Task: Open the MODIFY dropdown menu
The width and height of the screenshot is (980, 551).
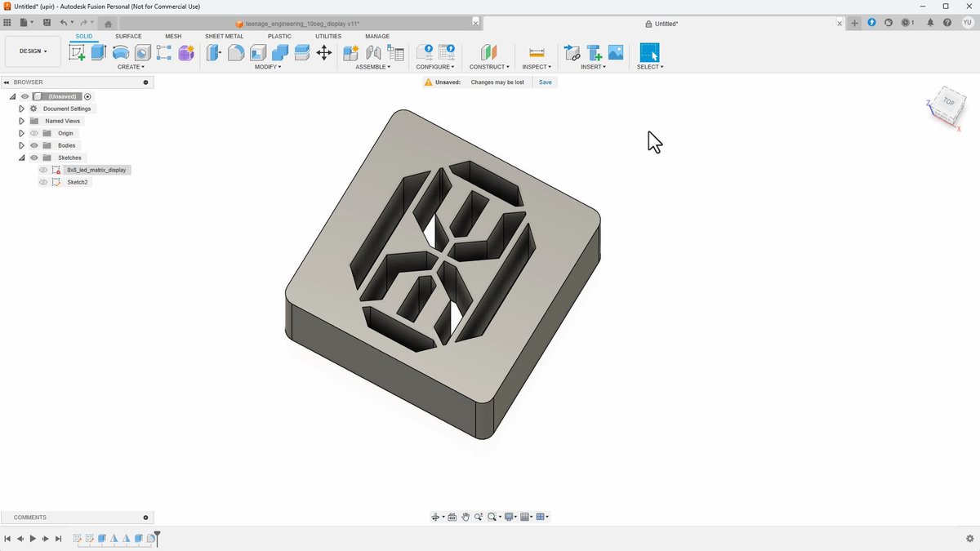Action: point(268,67)
